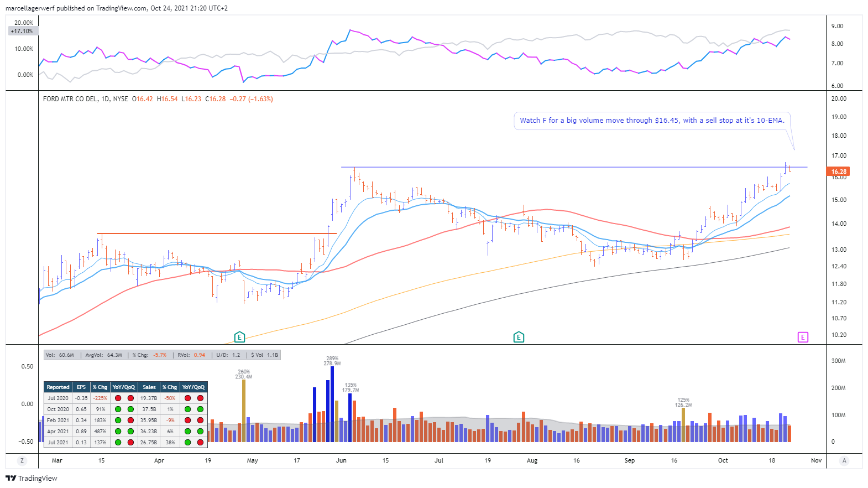868x488 pixels.
Task: Click the 'Jul 2020' row in earnings table
Action: click(126, 398)
